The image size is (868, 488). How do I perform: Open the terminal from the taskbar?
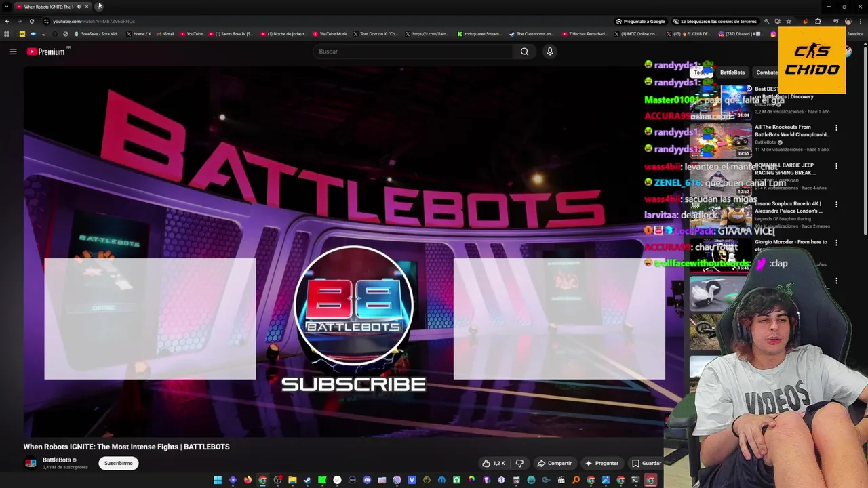pyautogui.click(x=635, y=480)
